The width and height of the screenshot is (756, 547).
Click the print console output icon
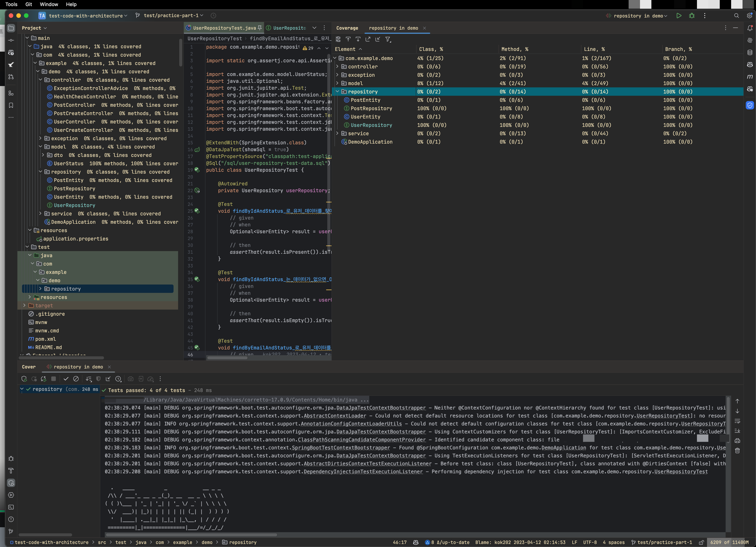coord(737,441)
